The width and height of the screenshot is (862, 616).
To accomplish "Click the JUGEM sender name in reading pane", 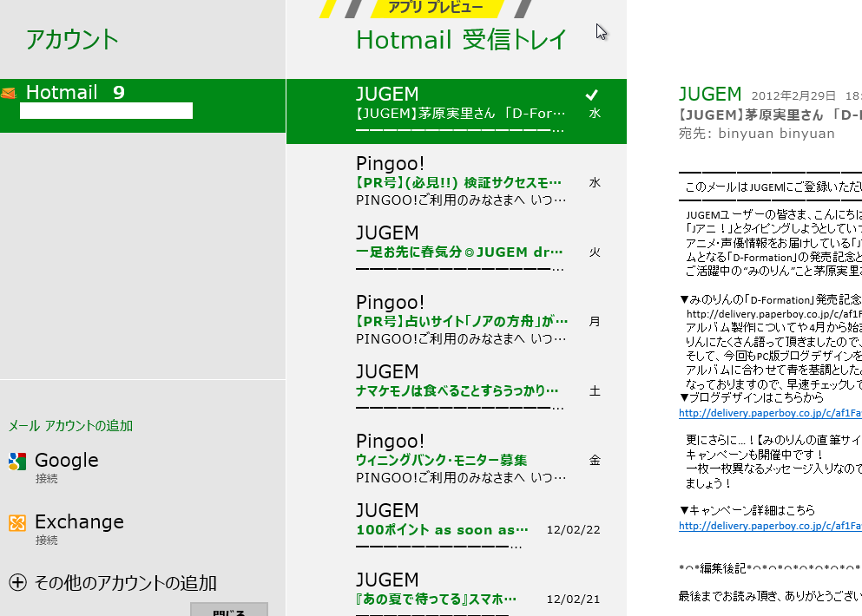I will pyautogui.click(x=710, y=94).
